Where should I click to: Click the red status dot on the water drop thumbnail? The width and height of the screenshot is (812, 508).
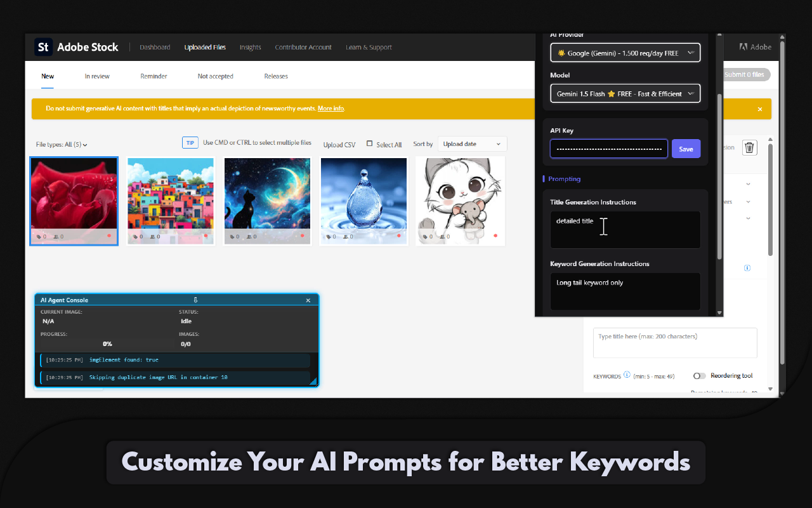click(x=399, y=236)
